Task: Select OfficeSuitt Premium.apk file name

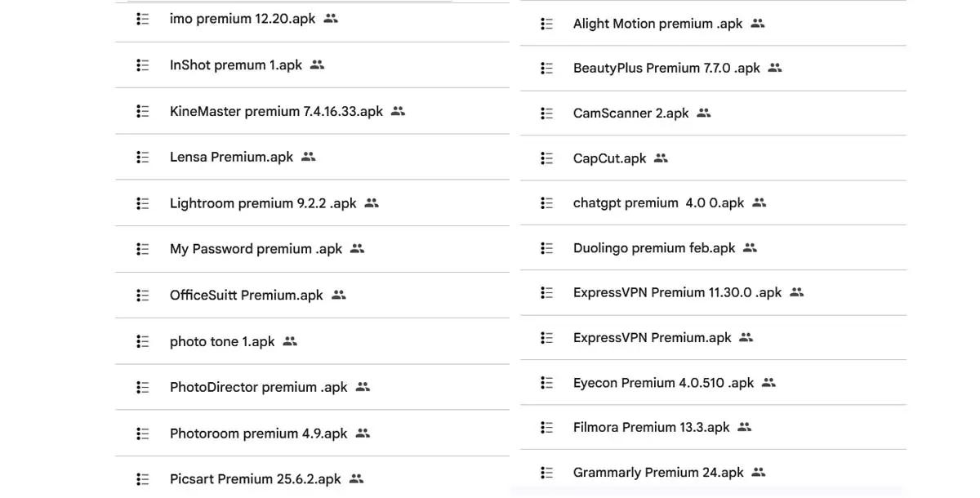Action: point(246,296)
